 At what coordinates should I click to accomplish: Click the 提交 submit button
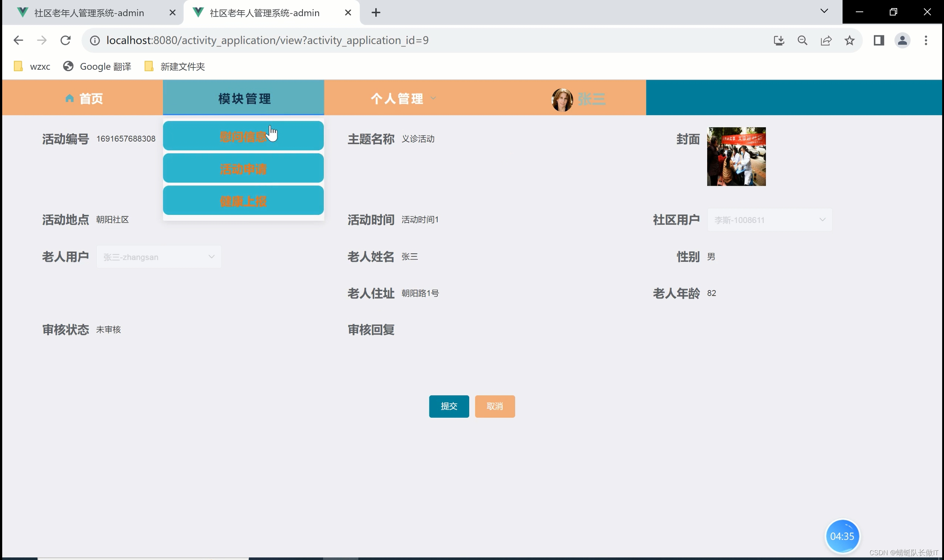(449, 406)
